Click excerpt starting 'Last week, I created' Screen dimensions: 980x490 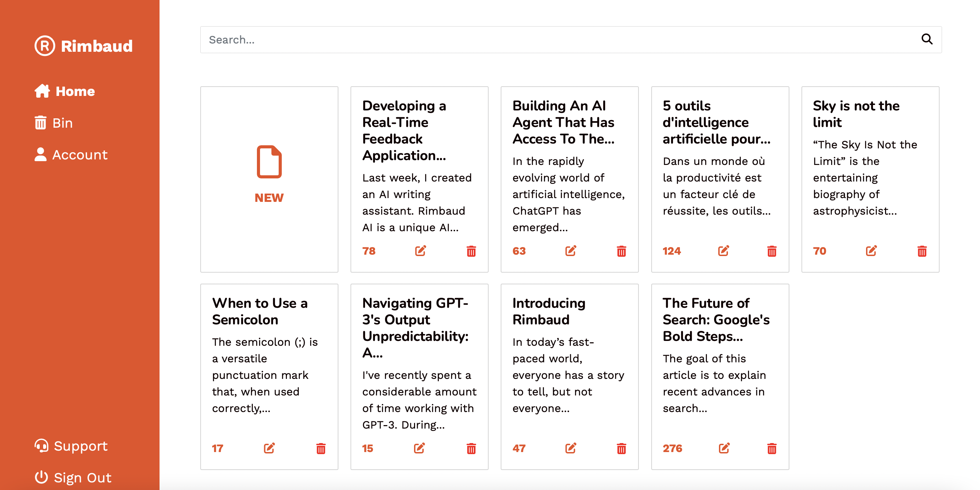[417, 202]
